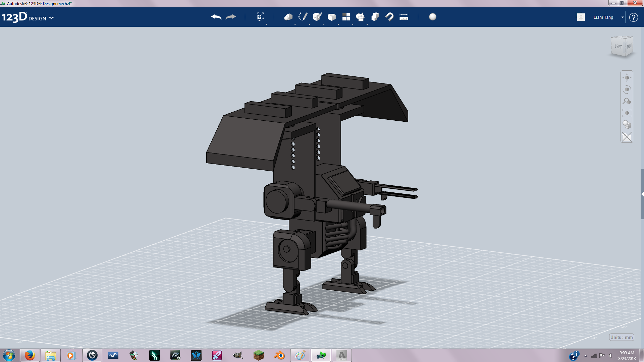The image size is (644, 362).
Task: Open the Transform tool
Action: click(x=260, y=17)
